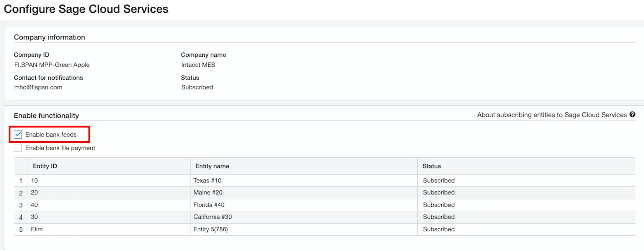Click California #30 entity name
Viewport: 644px width, 250px height.
point(212,217)
